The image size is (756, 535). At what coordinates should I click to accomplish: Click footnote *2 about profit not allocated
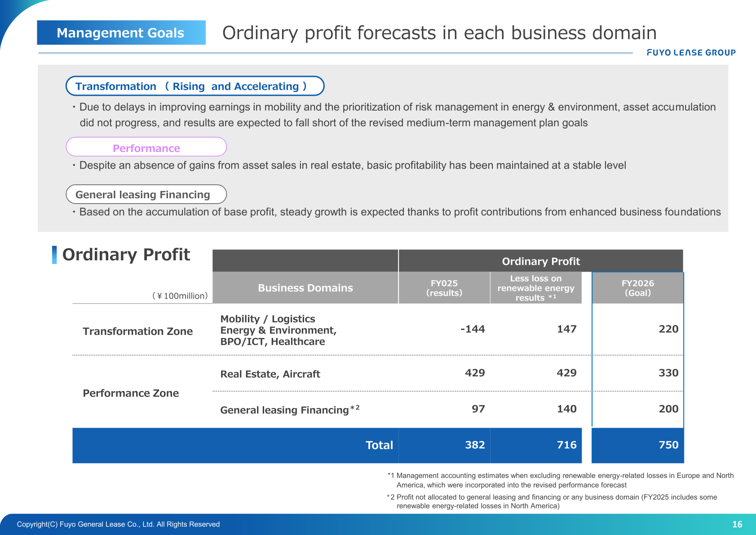[x=552, y=501]
